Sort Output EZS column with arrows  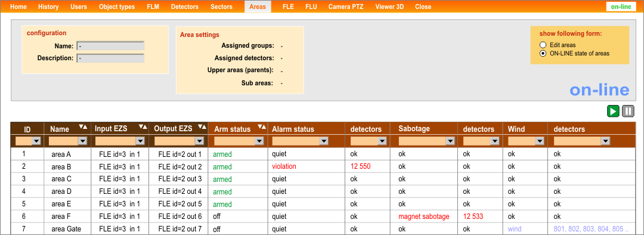point(202,127)
